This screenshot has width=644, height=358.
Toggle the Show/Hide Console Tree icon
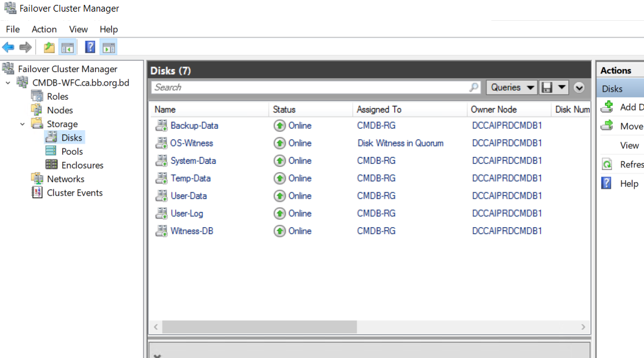(x=67, y=47)
